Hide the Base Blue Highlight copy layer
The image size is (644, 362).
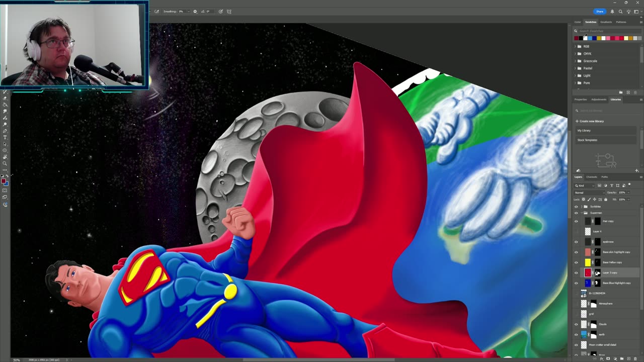coord(577,283)
